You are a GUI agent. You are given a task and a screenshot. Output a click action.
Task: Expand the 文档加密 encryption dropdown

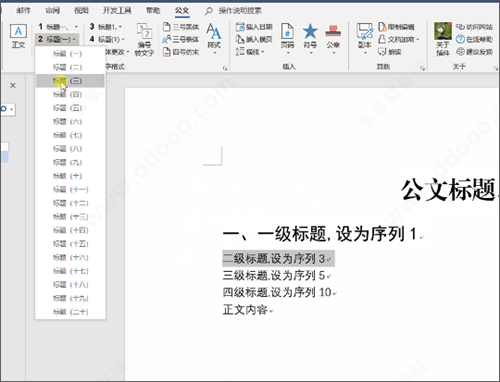(417, 40)
